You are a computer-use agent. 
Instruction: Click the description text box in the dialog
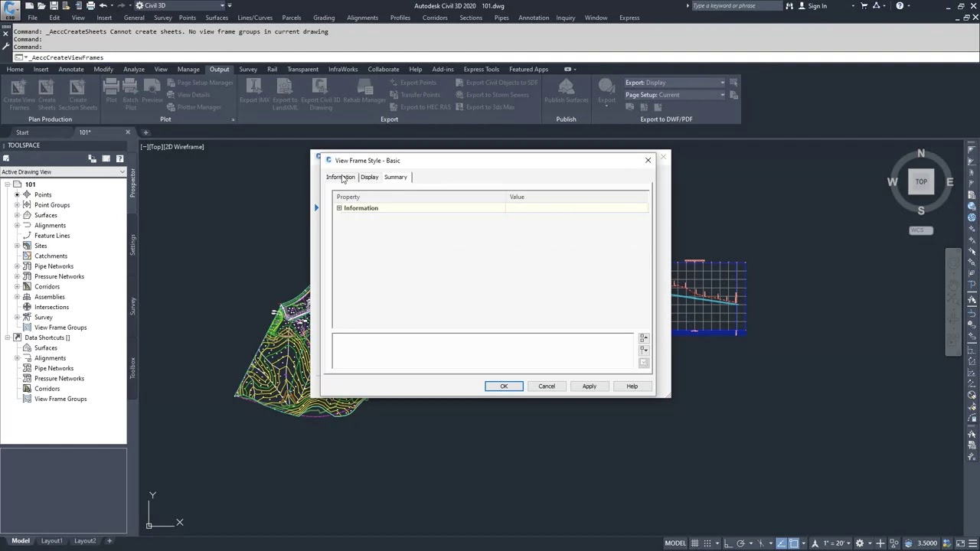[x=483, y=351]
